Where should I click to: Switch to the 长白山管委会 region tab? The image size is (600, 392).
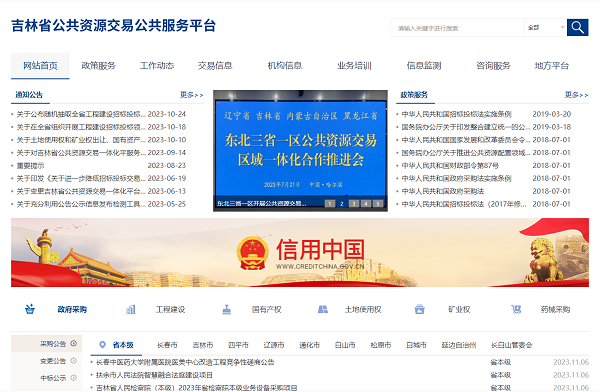[512, 345]
